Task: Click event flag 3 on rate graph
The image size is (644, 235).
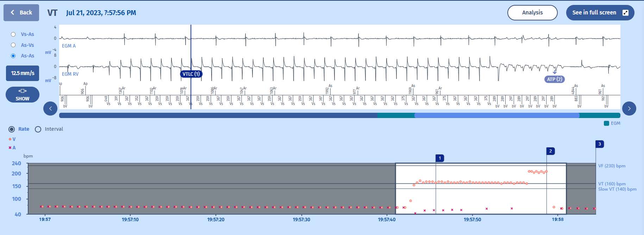Action: tap(600, 144)
